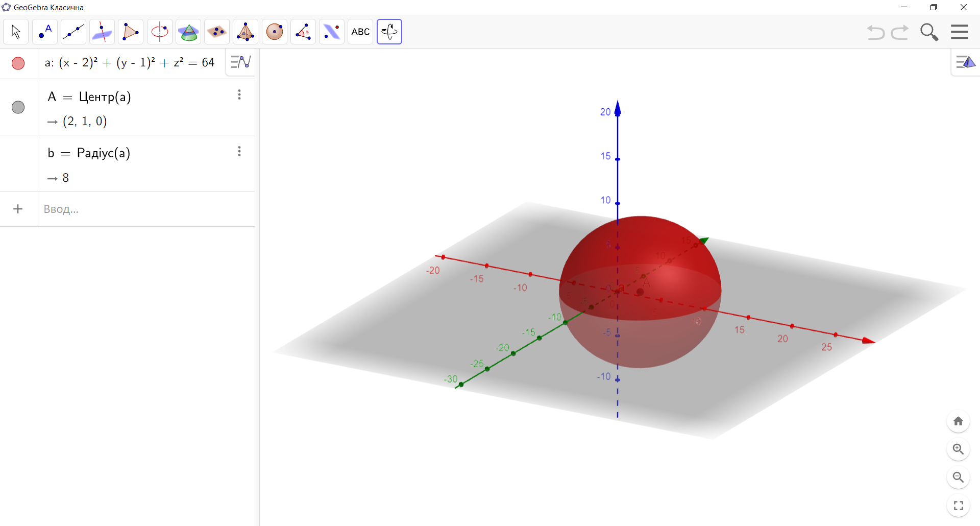Open the main hamburger menu
The image size is (980, 526).
point(959,32)
